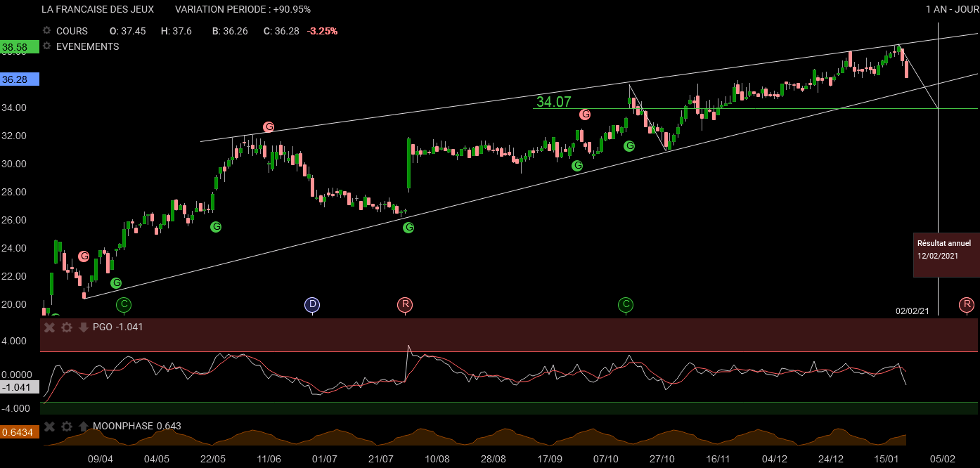Click the blue 36.28 current price tag
This screenshot has height=468, width=980.
pyautogui.click(x=20, y=79)
